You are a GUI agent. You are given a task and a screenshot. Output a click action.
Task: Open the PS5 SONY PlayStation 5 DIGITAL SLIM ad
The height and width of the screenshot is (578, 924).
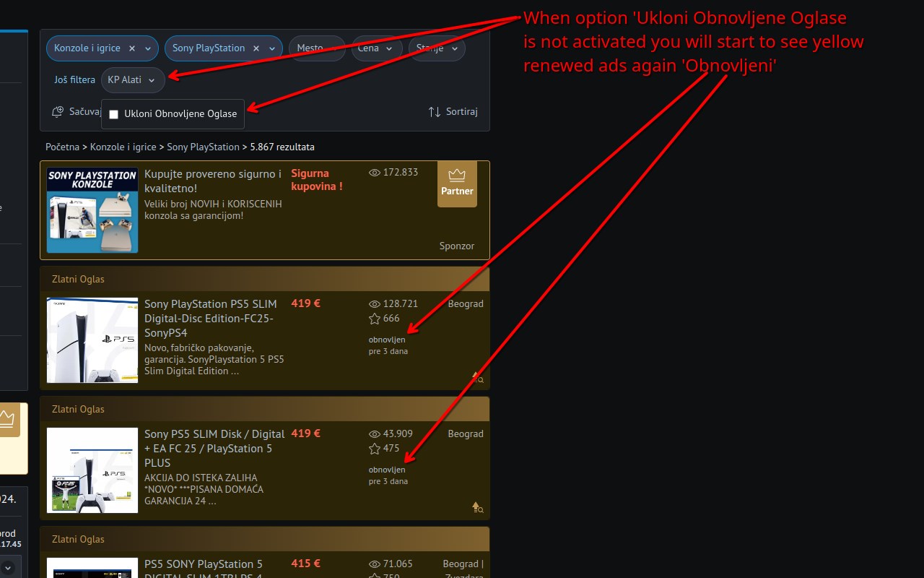204,569
